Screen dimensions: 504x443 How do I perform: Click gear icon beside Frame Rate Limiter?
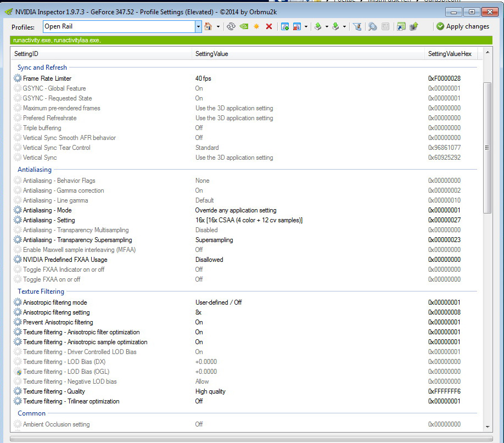pos(18,78)
